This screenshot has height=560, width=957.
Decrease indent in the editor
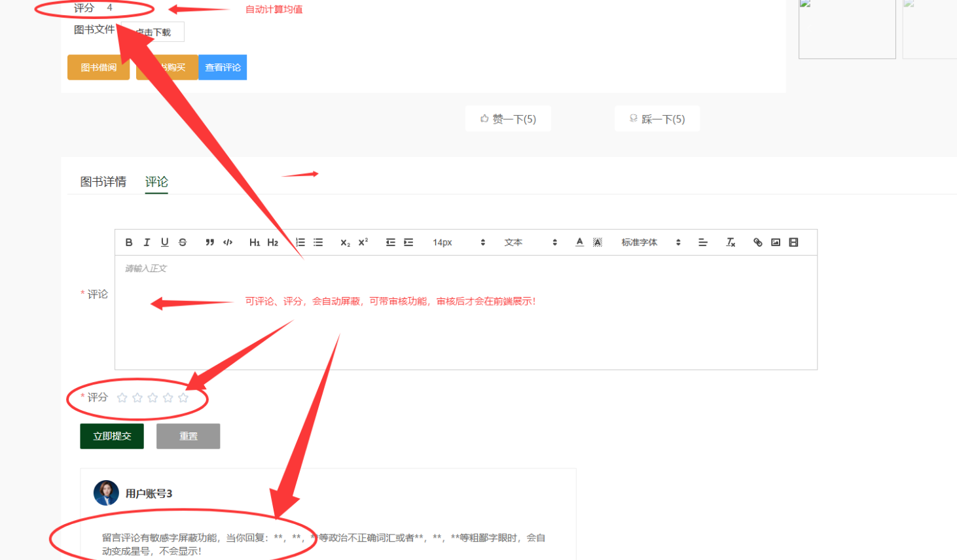tap(390, 242)
